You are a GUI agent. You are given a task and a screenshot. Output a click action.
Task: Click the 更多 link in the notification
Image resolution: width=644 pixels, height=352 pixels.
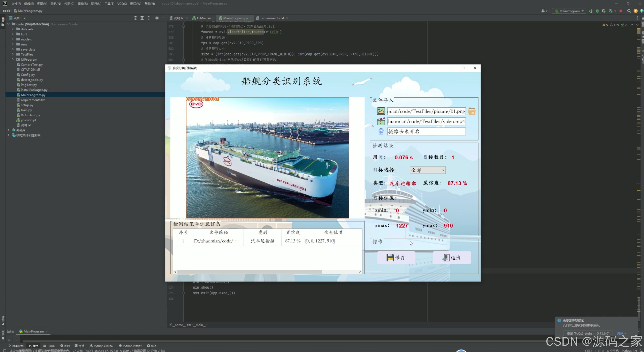tap(622, 333)
